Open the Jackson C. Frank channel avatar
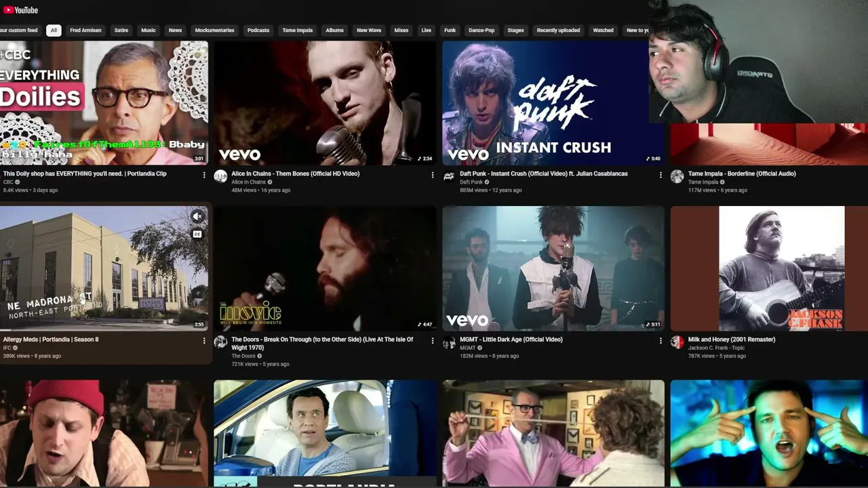Viewport: 868px width, 488px height. [677, 342]
